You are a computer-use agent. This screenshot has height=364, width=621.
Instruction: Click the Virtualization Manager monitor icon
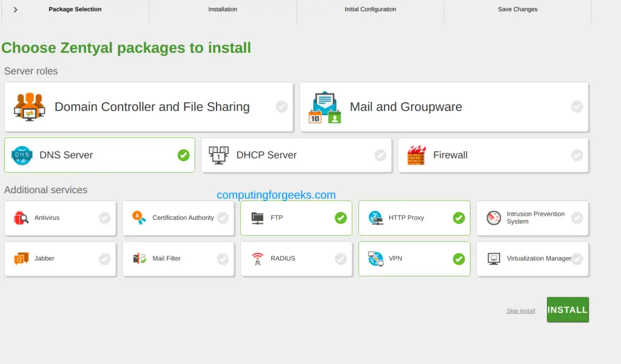pyautogui.click(x=494, y=259)
